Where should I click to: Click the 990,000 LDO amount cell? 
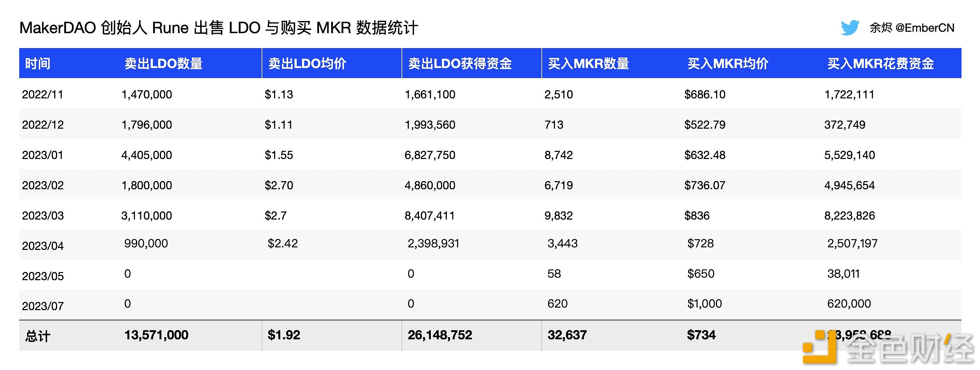click(x=146, y=243)
